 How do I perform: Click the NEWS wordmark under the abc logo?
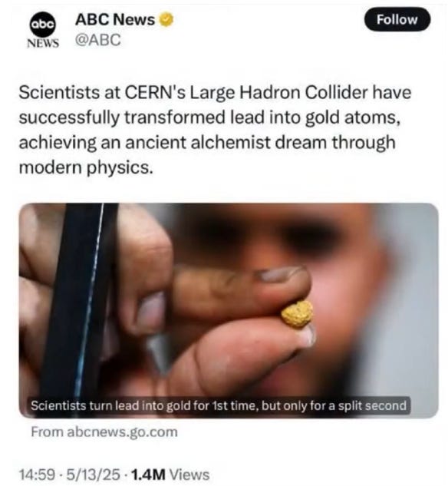(x=43, y=44)
